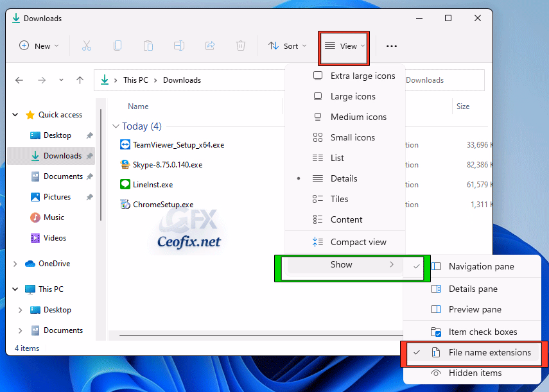Click the Rename icon in toolbar
Screen dimensions: 549x392
[179, 46]
